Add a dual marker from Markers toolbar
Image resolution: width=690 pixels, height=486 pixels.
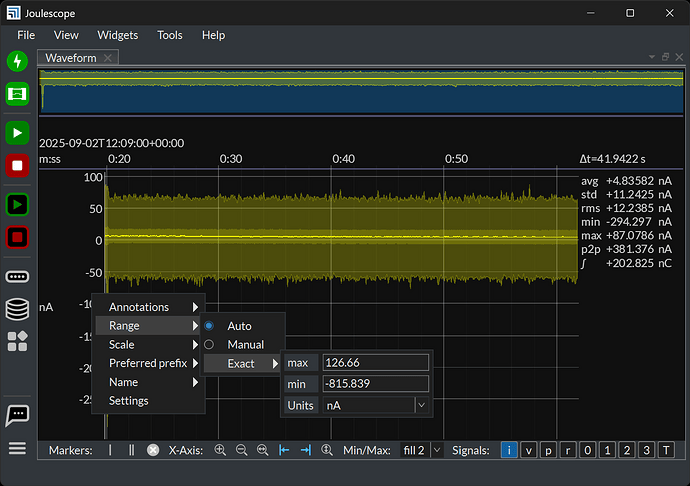pos(131,451)
